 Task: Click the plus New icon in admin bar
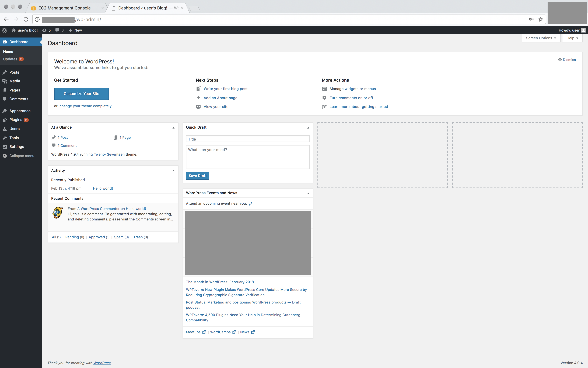pos(70,30)
